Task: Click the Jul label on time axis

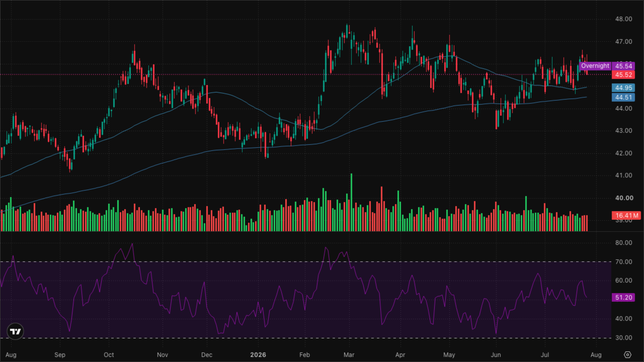Action: pyautogui.click(x=545, y=355)
